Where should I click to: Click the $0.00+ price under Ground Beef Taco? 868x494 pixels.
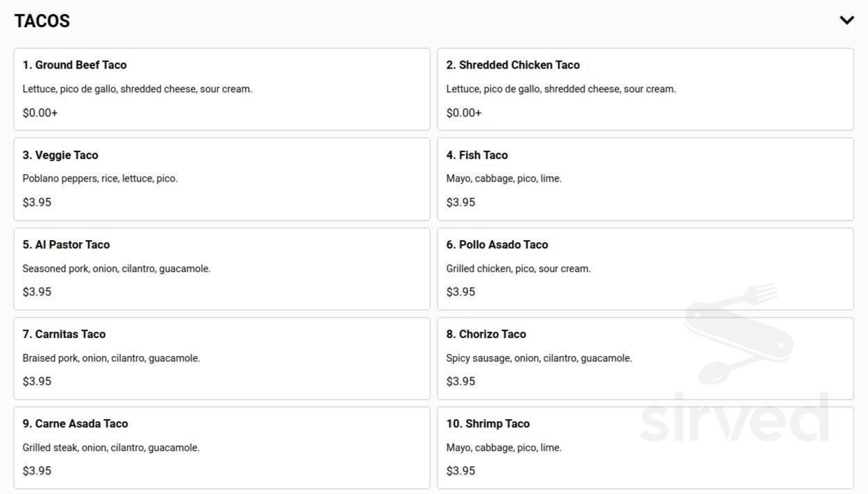(40, 112)
